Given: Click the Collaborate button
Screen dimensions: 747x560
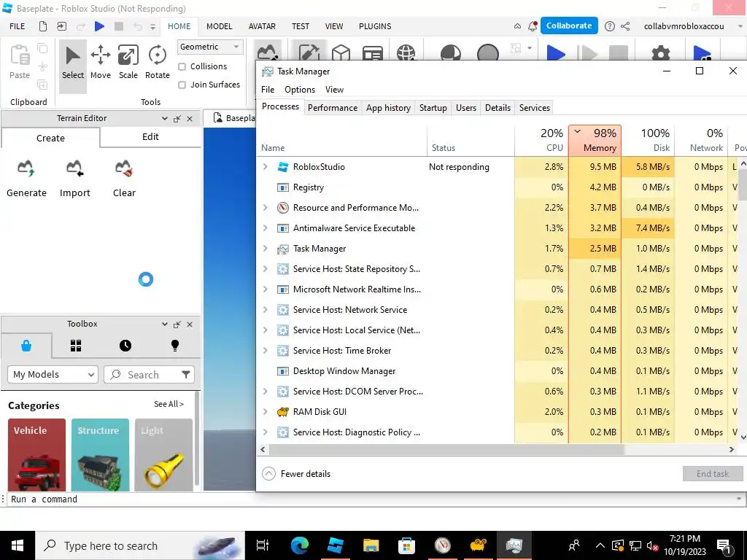Looking at the screenshot, I should [x=569, y=26].
